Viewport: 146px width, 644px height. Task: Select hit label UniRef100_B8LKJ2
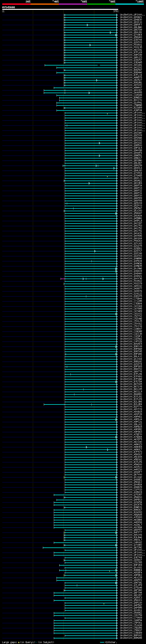[131, 357]
